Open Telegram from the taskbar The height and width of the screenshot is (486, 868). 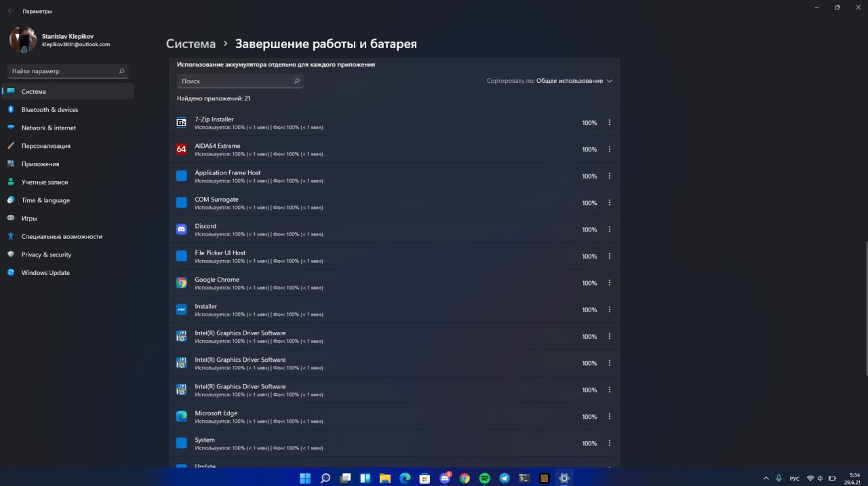504,478
